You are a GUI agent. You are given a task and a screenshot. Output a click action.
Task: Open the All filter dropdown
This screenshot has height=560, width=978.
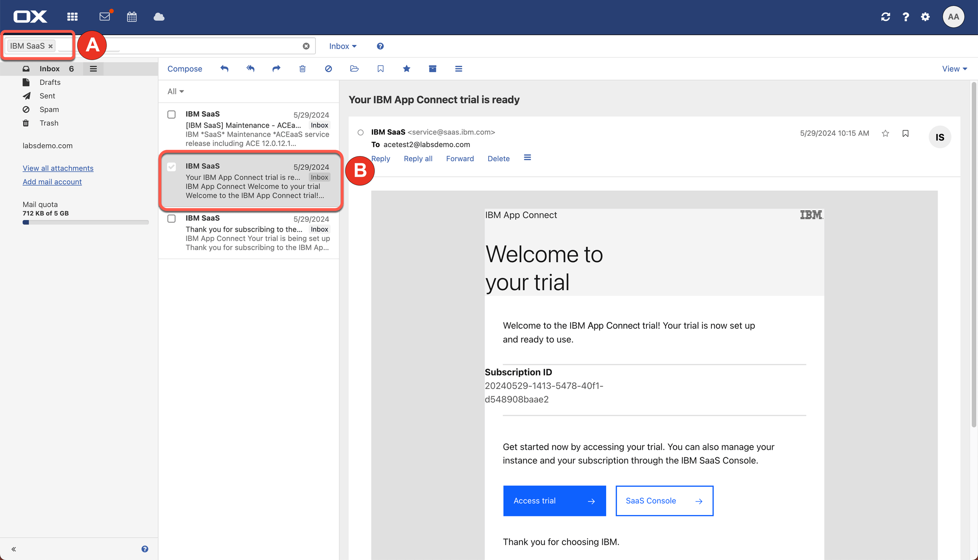[175, 91]
